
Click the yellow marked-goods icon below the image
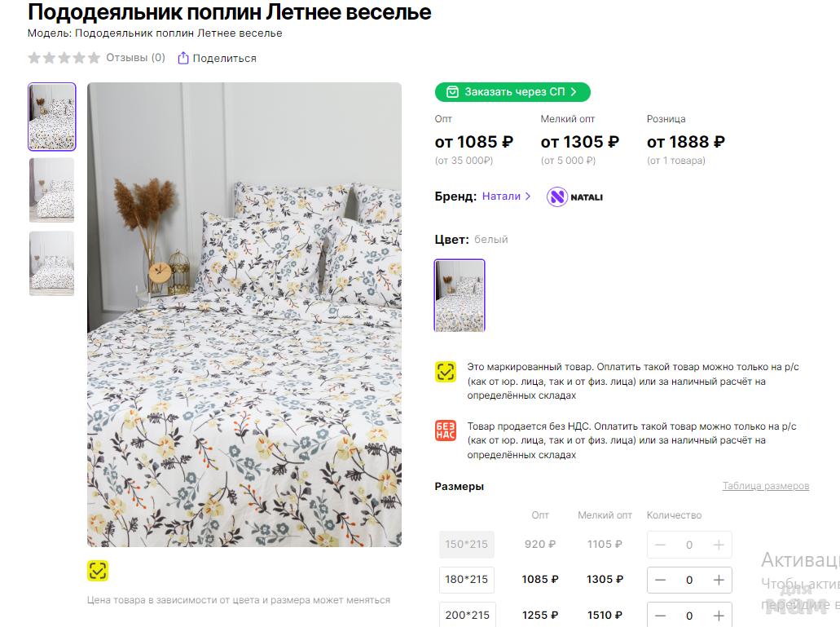point(98,571)
